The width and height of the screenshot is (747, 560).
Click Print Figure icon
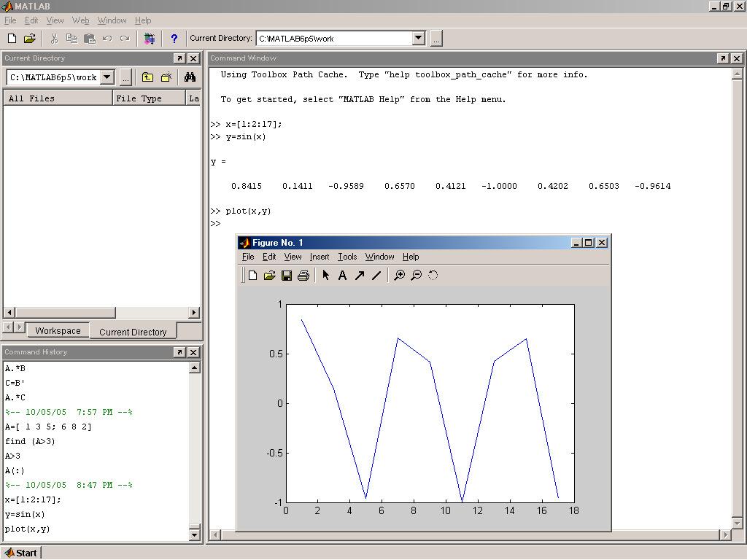tap(303, 275)
